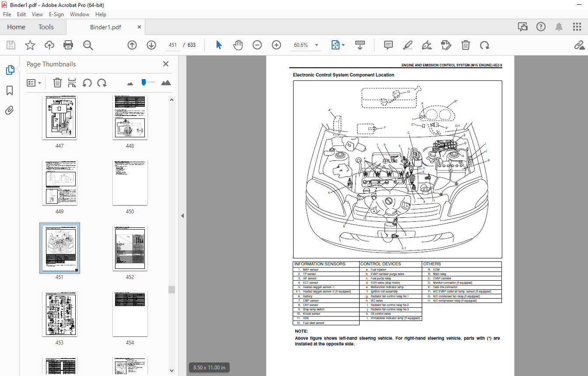Open the account grid icon
The image size is (588, 376).
pos(577,27)
